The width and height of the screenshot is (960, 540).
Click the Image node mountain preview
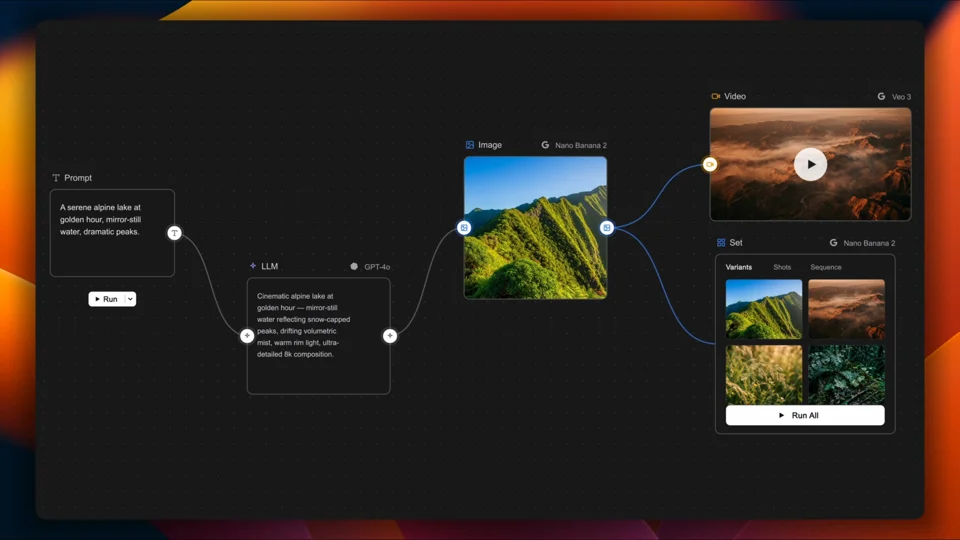(x=536, y=228)
